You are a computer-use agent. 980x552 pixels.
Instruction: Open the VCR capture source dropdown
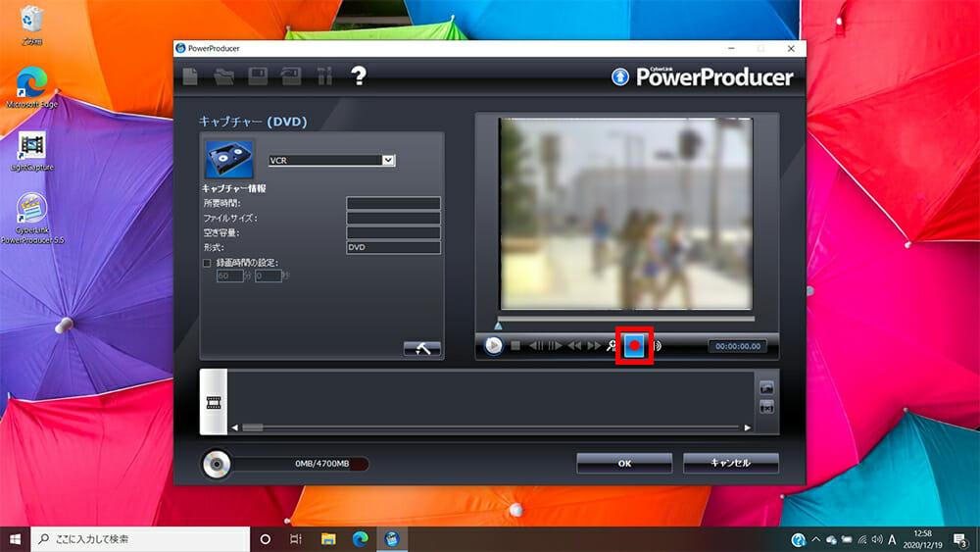(388, 160)
